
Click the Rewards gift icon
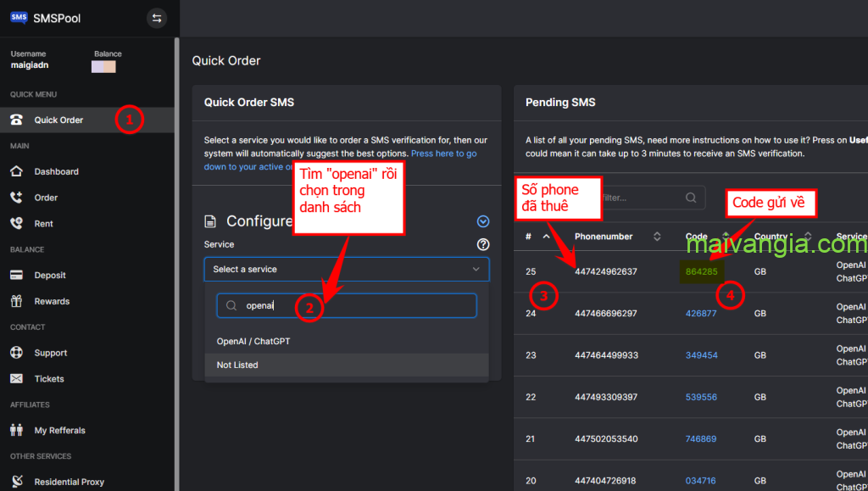coord(16,301)
